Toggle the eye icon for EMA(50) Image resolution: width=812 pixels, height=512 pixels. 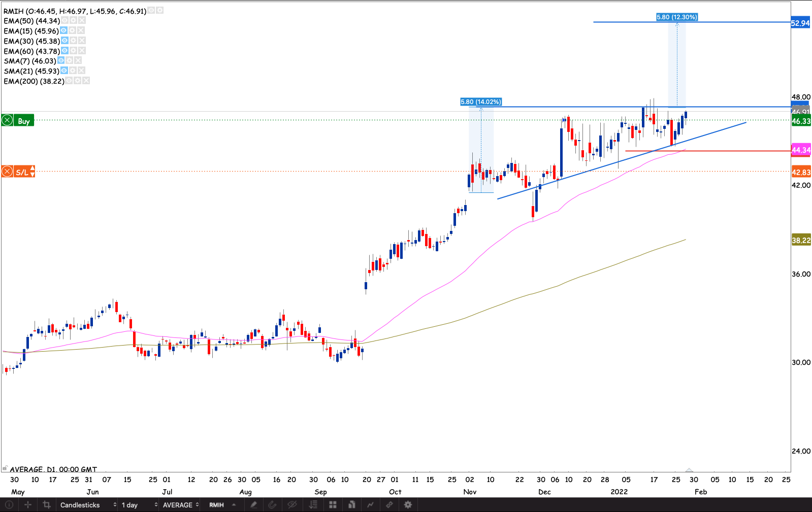click(x=64, y=21)
